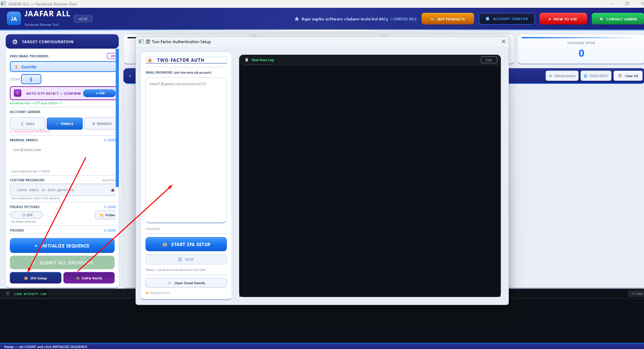Image resolution: width=644 pixels, height=349 pixels.
Task: Toggle the Profile Pictures OFF switch
Action: pos(26,215)
